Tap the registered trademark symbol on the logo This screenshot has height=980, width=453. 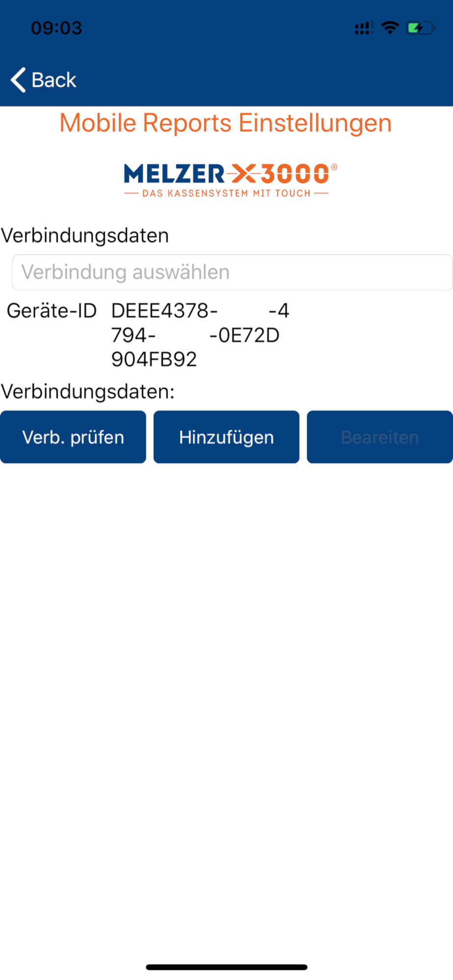coord(334,167)
